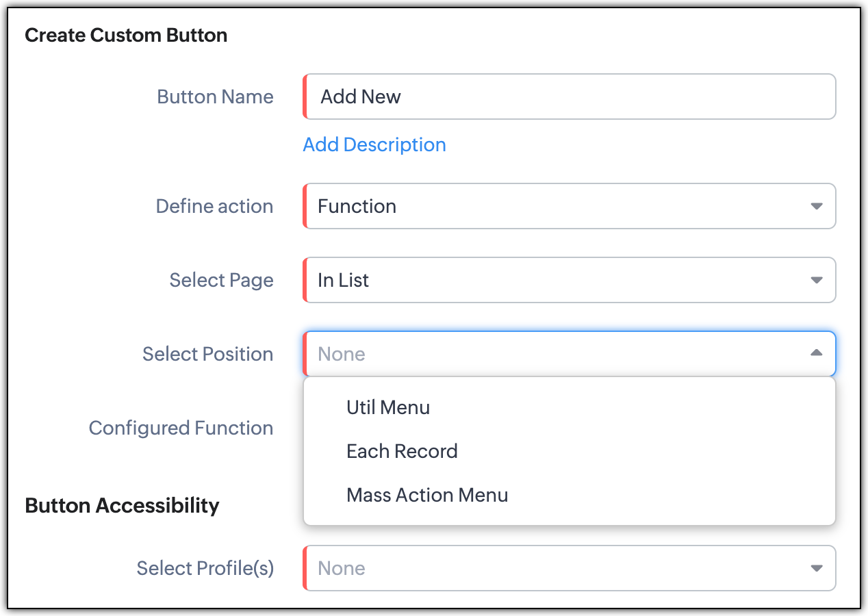The height and width of the screenshot is (616, 868).
Task: Click the arrow icon in the Select Profile(s) field
Action: [816, 568]
